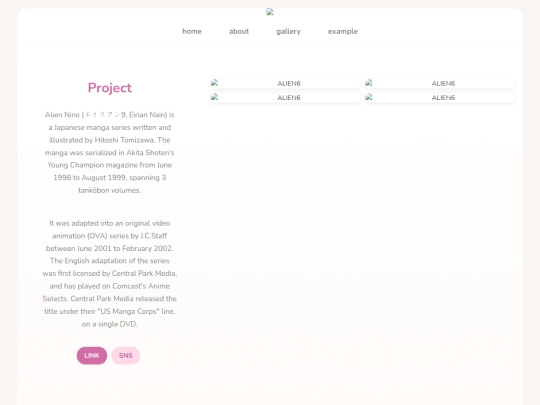The height and width of the screenshot is (405, 540).
Task: Click the paragraph beginning "It was adapted"
Action: click(x=110, y=273)
